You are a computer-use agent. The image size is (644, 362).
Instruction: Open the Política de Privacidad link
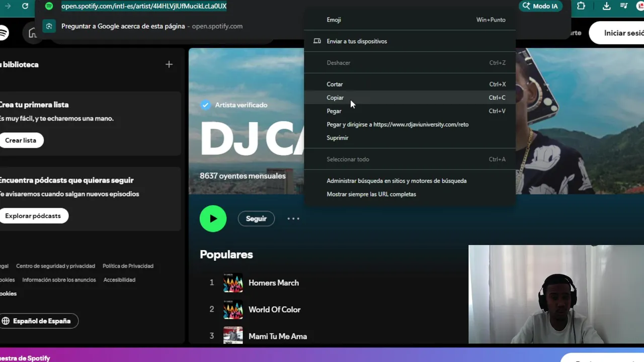coord(128,266)
